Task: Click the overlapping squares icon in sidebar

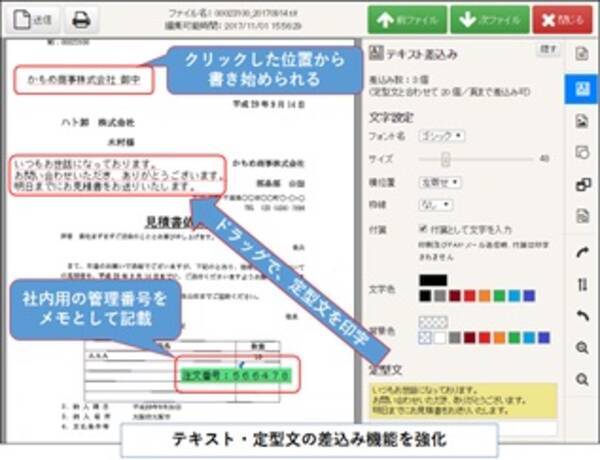Action: tap(583, 185)
